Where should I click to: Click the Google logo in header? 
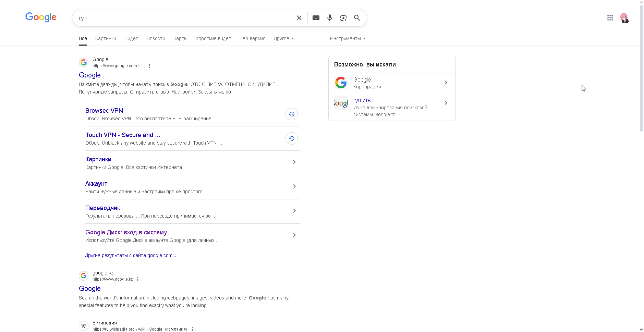tap(41, 17)
